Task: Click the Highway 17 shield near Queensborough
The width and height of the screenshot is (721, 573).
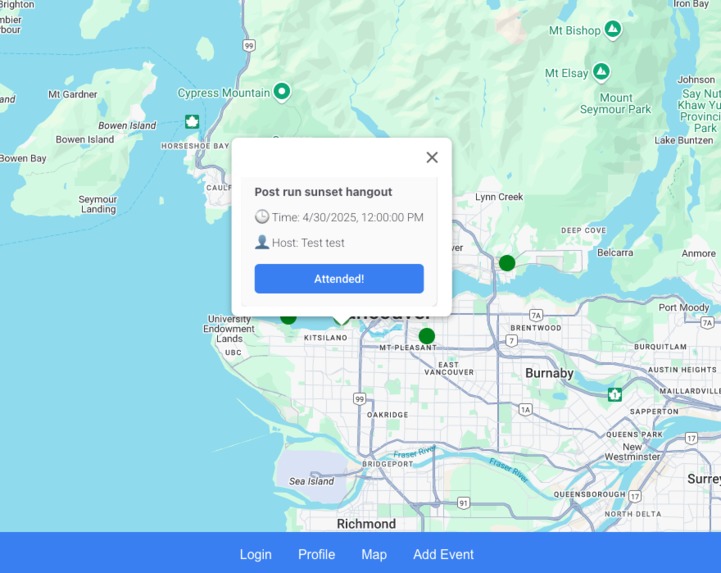Action: (635, 496)
